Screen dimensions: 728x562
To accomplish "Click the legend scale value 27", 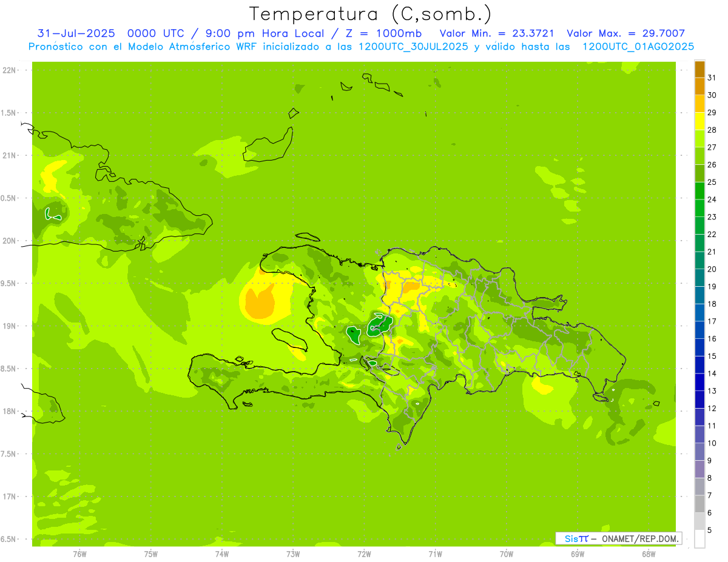I will point(712,147).
